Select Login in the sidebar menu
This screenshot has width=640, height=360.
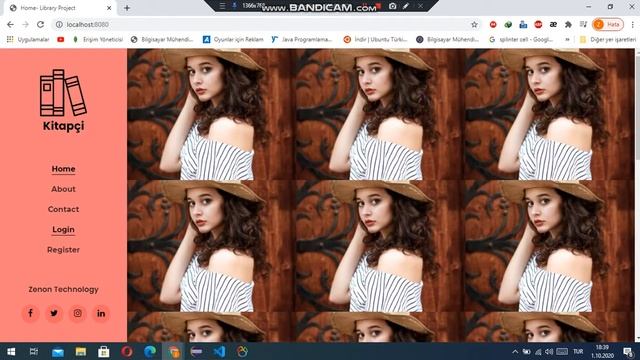point(63,229)
